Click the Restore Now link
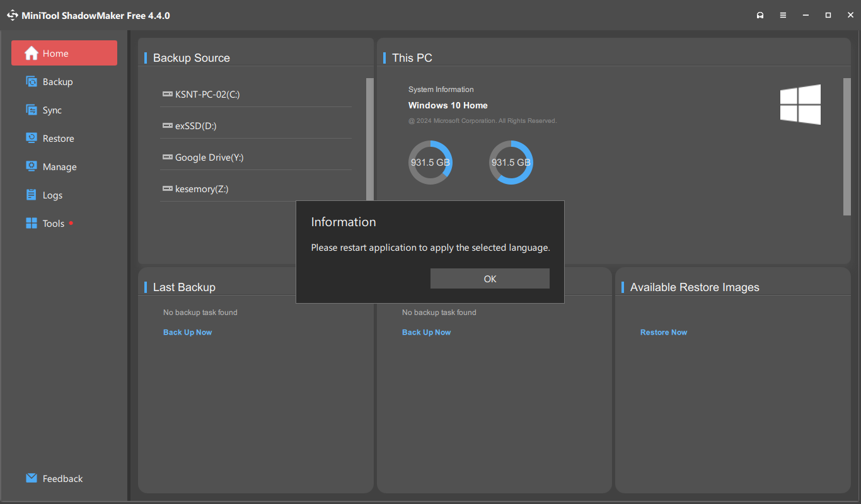 (663, 333)
